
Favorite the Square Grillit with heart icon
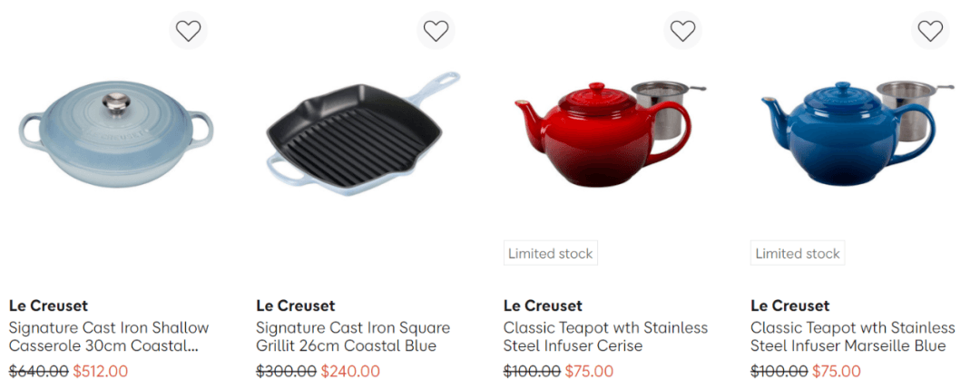point(436,30)
